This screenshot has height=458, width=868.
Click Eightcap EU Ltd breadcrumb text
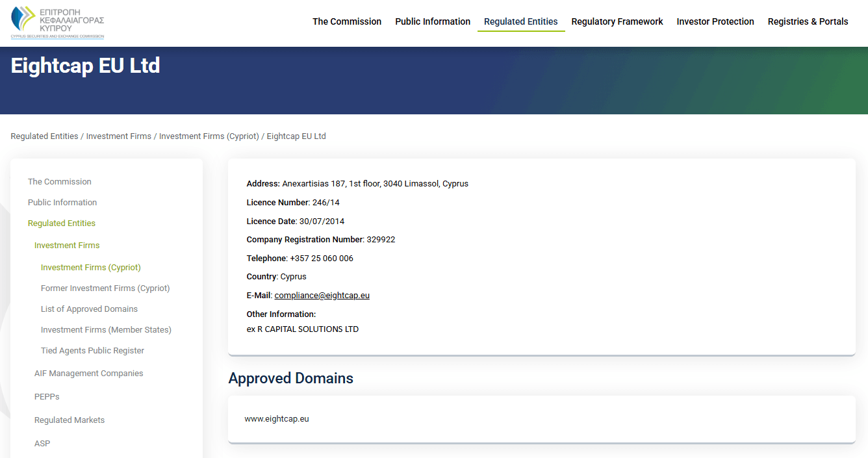click(x=296, y=136)
